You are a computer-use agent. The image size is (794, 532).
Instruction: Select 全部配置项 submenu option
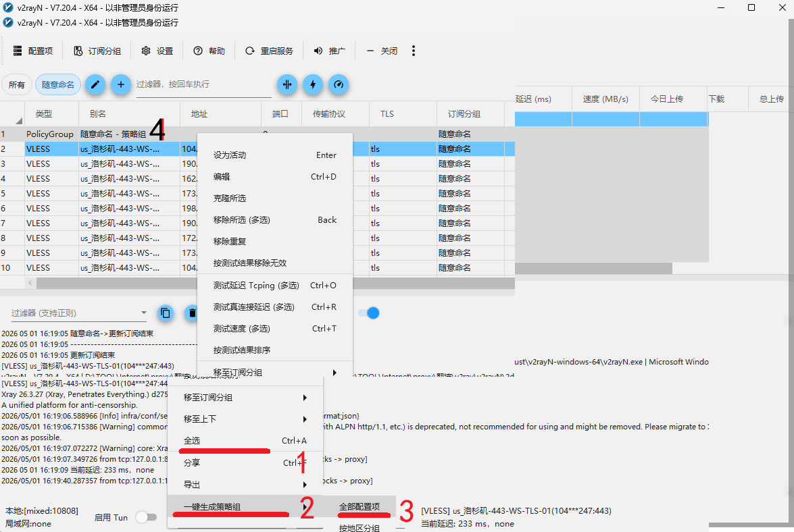click(359, 507)
